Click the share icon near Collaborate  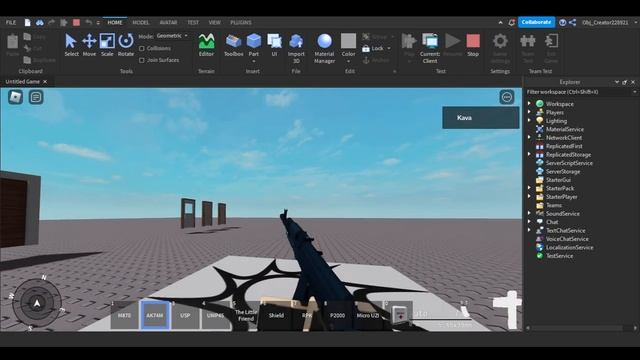(573, 22)
